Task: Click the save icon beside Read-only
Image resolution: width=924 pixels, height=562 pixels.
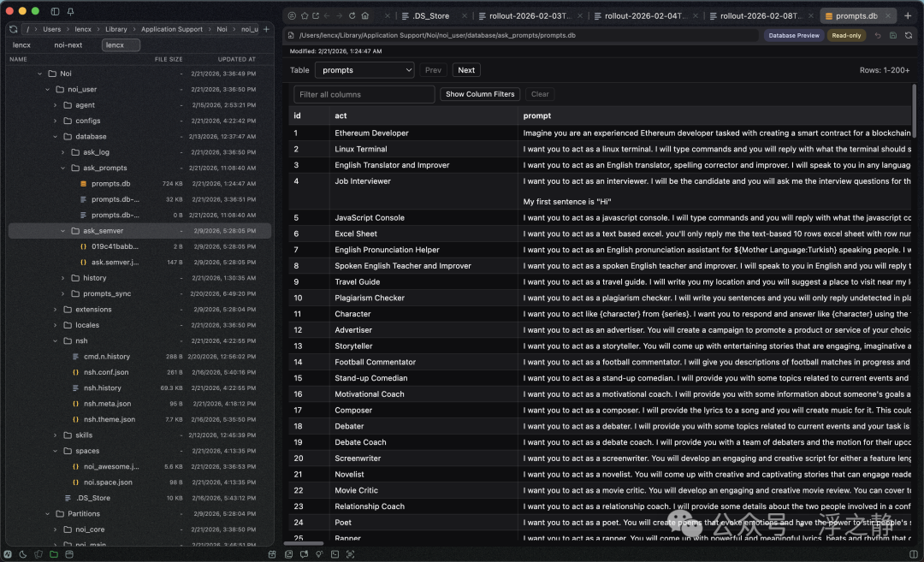Action: [x=892, y=35]
